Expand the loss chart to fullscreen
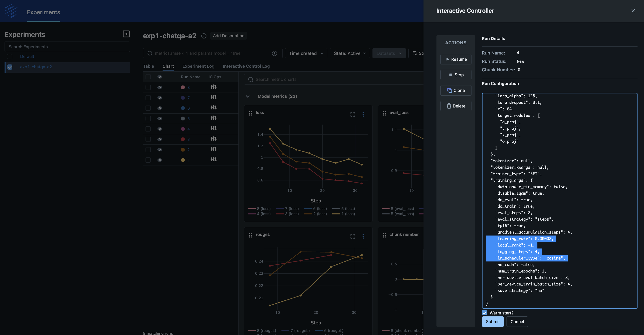The height and width of the screenshot is (335, 644). click(x=353, y=114)
